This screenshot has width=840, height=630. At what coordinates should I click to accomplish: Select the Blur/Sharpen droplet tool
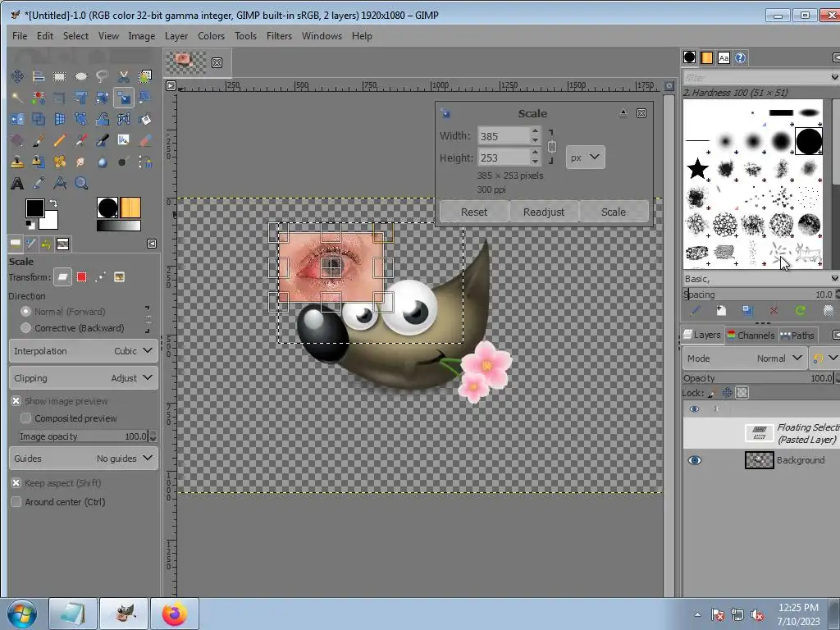tap(103, 162)
